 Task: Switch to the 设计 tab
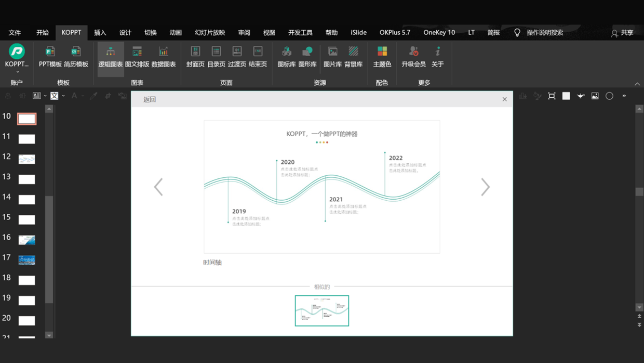click(125, 33)
